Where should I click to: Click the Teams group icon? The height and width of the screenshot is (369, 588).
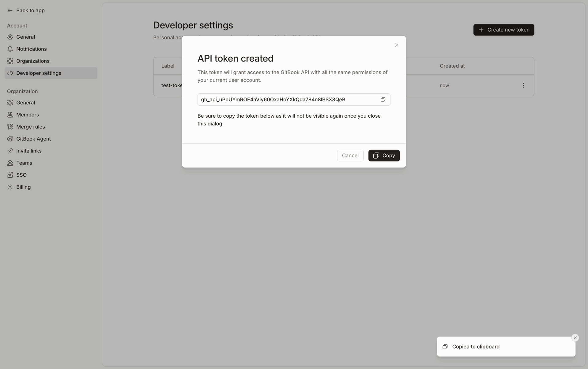click(x=10, y=163)
